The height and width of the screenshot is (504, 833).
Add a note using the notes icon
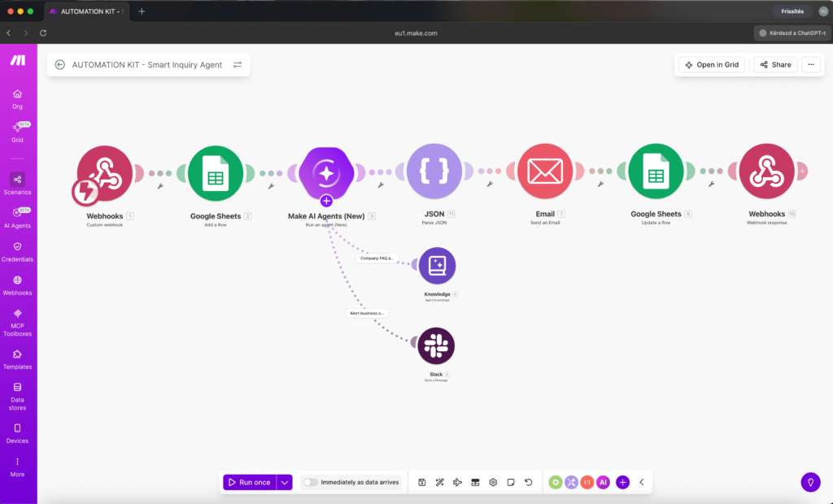(x=510, y=482)
